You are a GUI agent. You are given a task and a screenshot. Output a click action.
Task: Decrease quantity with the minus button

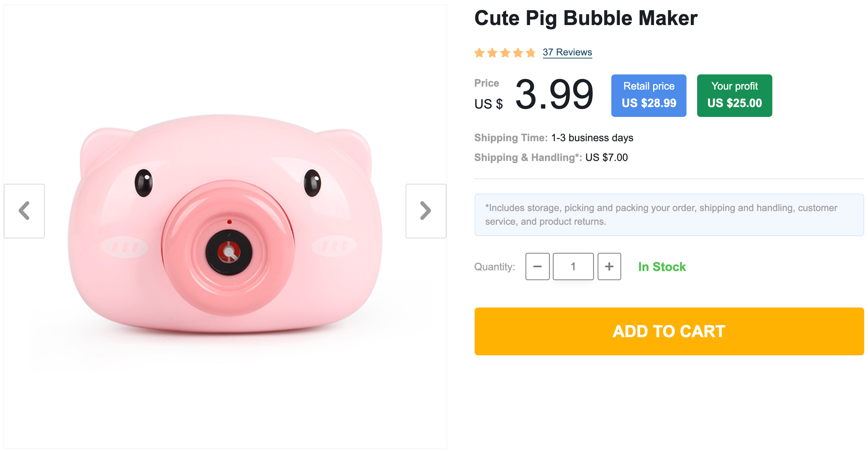click(537, 266)
